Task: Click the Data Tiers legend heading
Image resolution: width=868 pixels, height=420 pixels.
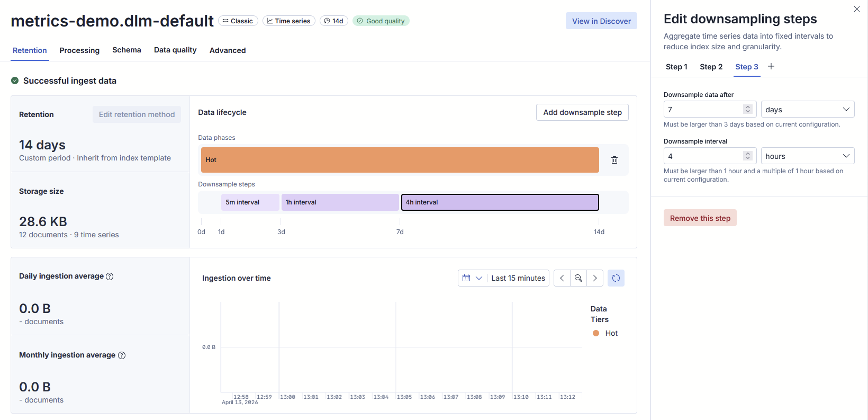Action: pos(600,314)
